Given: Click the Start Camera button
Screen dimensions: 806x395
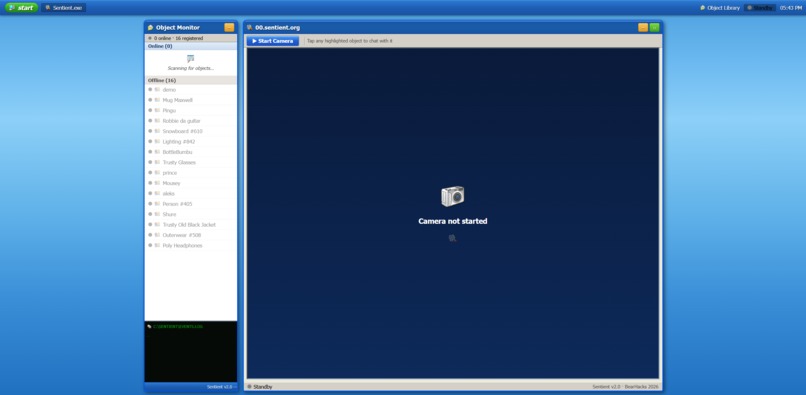Looking at the screenshot, I should click(x=272, y=41).
